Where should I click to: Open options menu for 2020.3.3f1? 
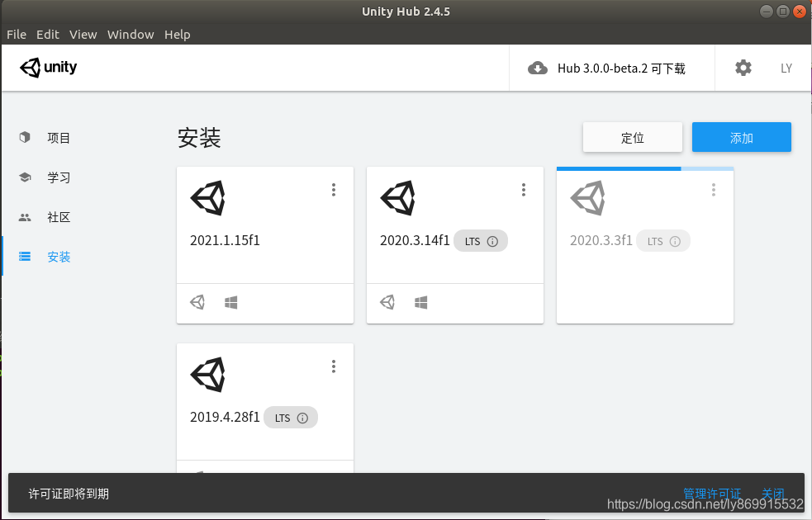coord(714,190)
